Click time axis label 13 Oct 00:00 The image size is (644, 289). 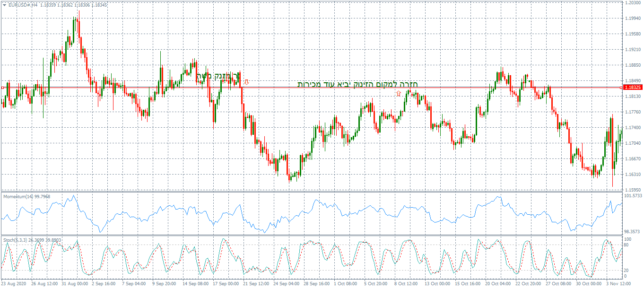(438, 284)
